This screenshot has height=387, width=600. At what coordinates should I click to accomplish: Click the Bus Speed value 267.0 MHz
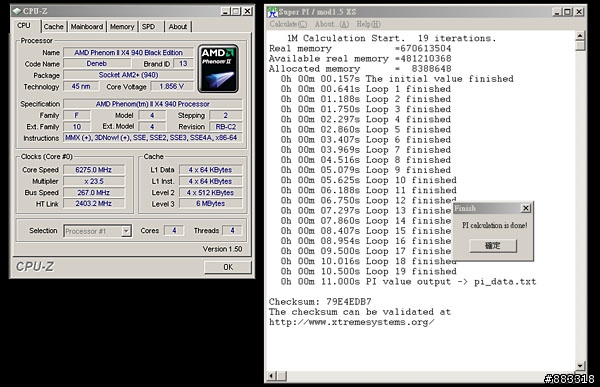94,192
